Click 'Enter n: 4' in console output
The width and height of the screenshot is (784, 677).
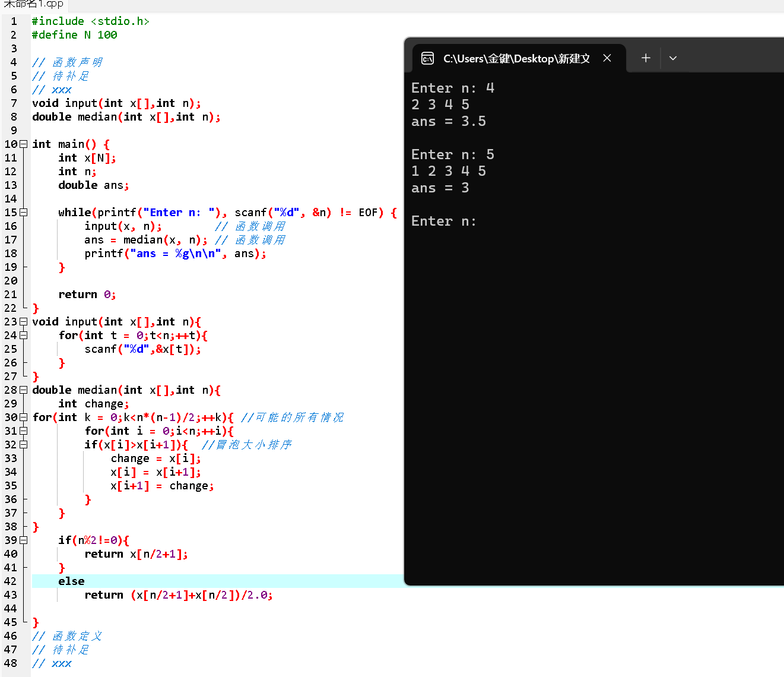(x=453, y=88)
